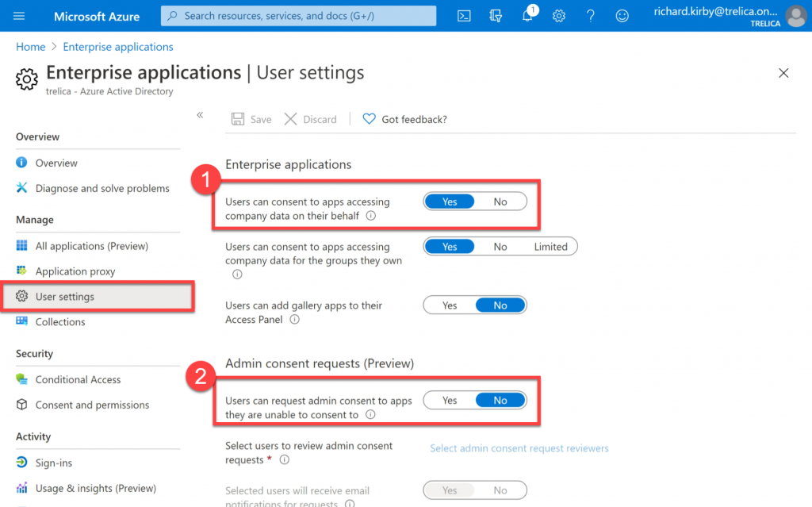
Task: Open the Notifications bell
Action: point(527,15)
